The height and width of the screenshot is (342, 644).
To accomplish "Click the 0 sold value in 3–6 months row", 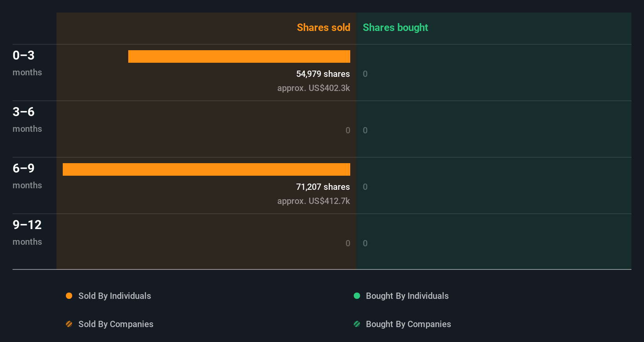I will coord(348,130).
